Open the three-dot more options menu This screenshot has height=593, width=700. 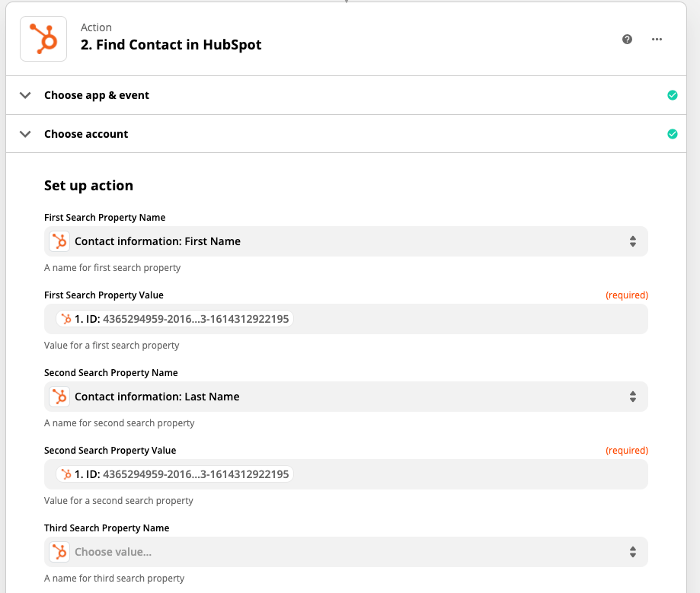[x=657, y=40]
